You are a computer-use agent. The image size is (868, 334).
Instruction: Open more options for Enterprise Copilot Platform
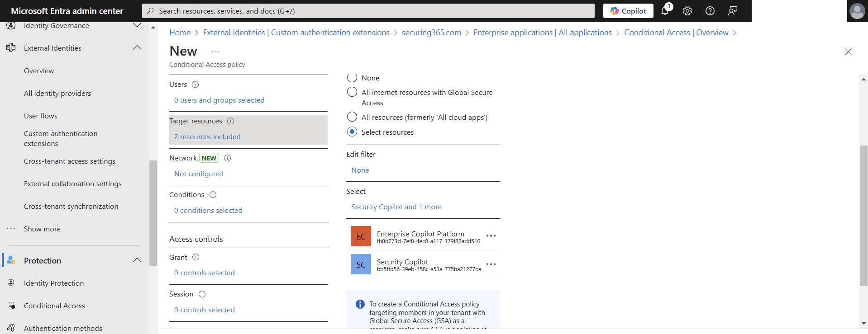coord(491,236)
